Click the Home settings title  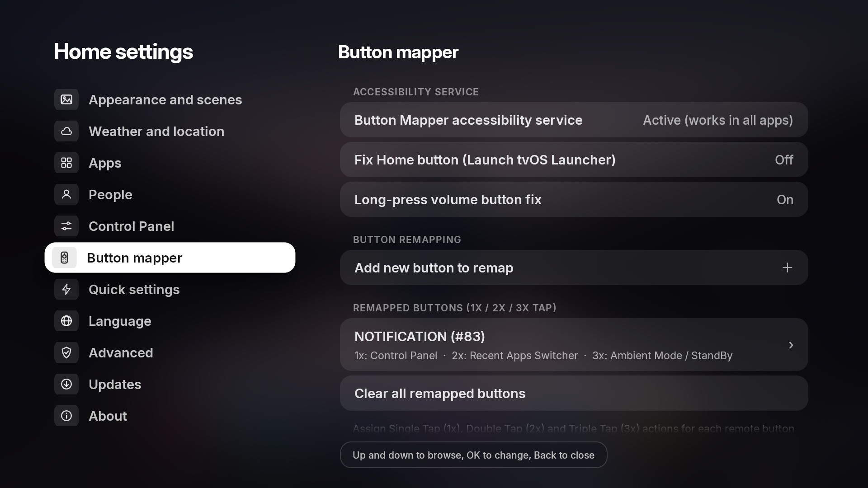pyautogui.click(x=123, y=52)
